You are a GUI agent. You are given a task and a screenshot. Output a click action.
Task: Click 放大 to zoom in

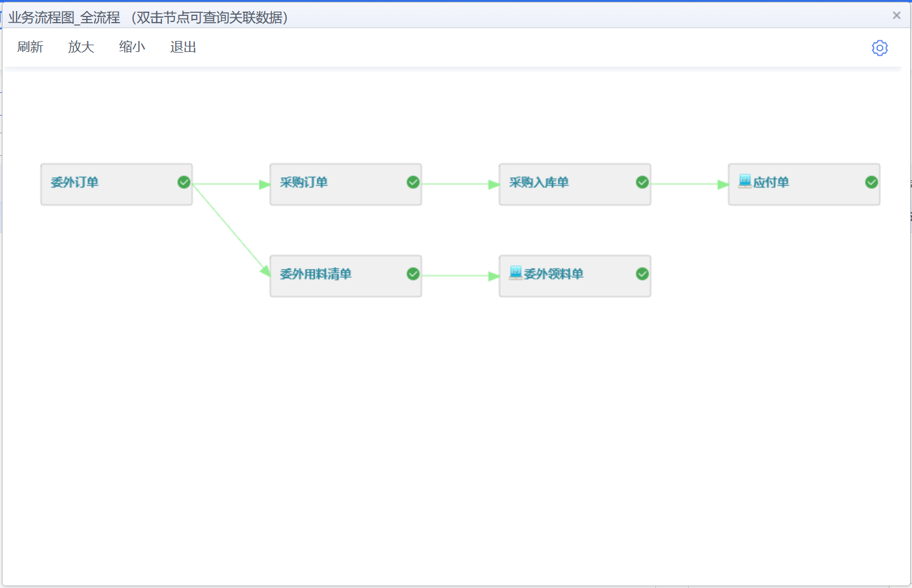tap(81, 47)
